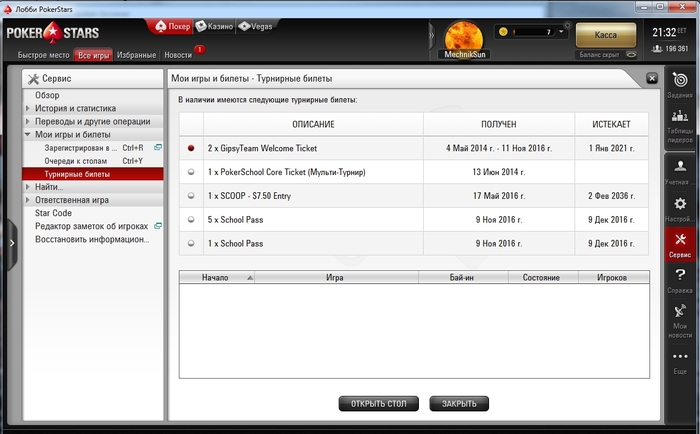Switch to the Vegas tab
This screenshot has width=700, height=434.
255,26
